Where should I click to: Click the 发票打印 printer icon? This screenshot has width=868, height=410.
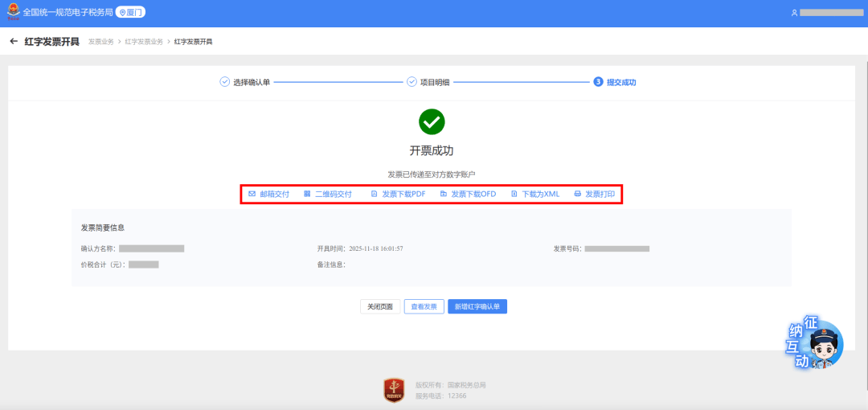point(577,194)
